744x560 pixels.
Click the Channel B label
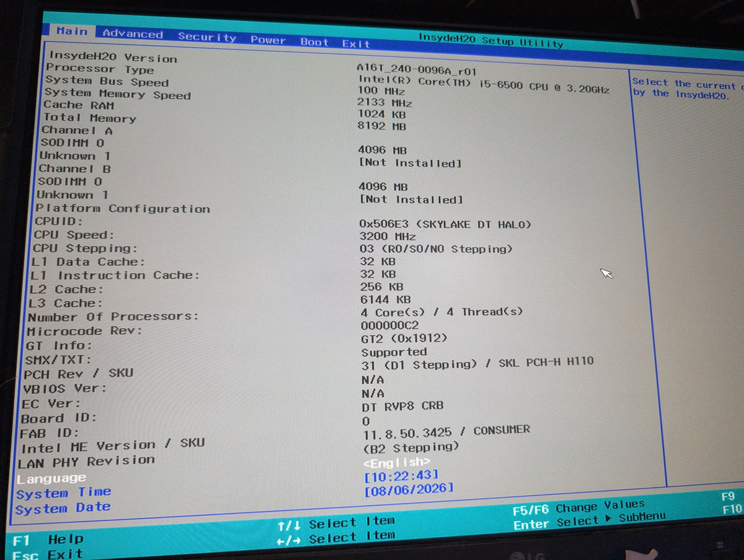click(75, 168)
